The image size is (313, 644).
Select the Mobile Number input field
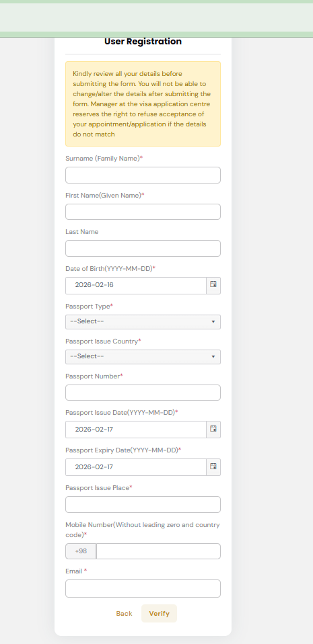tap(158, 551)
